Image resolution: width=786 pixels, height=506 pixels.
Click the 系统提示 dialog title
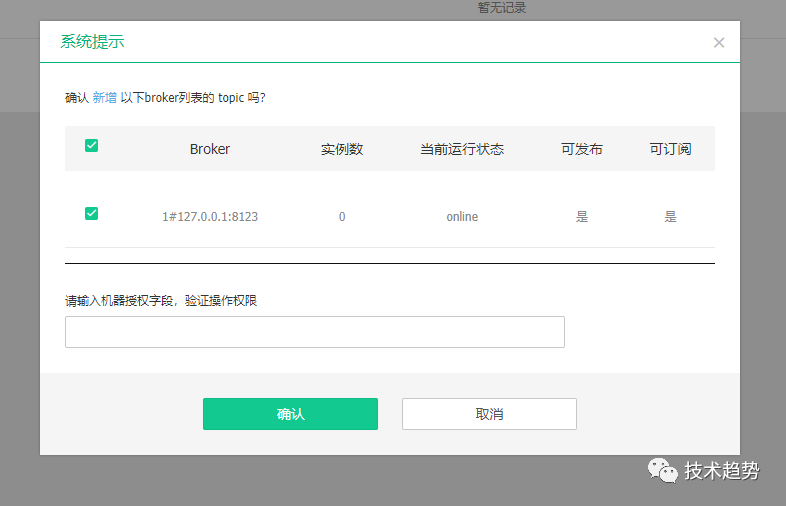(92, 42)
